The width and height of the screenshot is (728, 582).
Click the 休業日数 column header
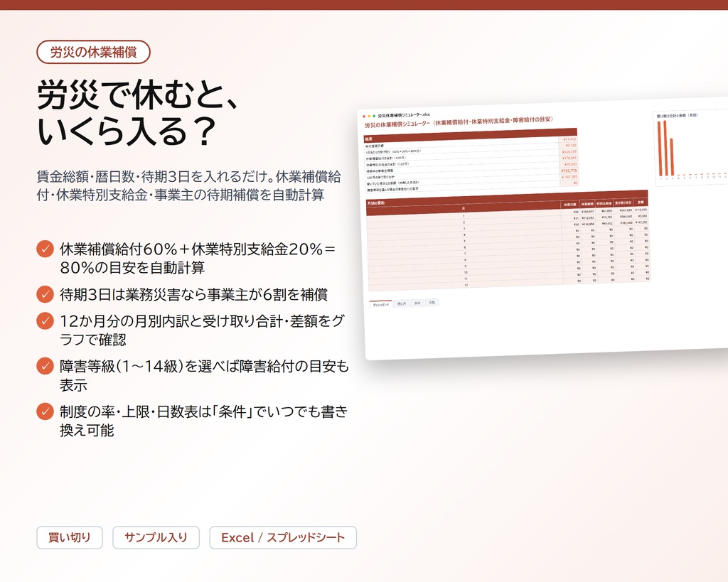[x=569, y=205]
